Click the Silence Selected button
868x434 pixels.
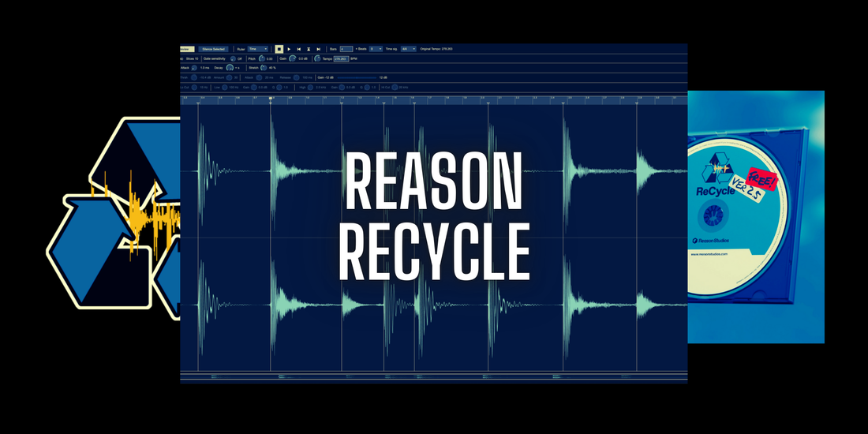(x=214, y=49)
